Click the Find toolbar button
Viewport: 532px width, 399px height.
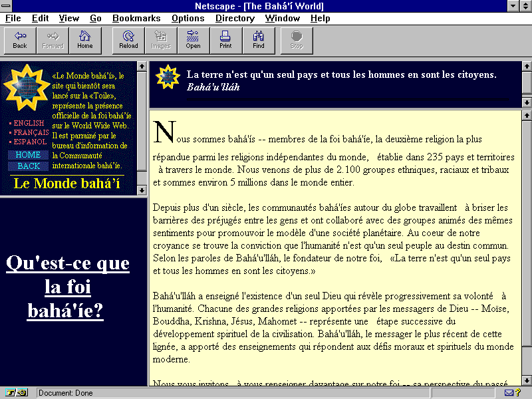point(259,40)
